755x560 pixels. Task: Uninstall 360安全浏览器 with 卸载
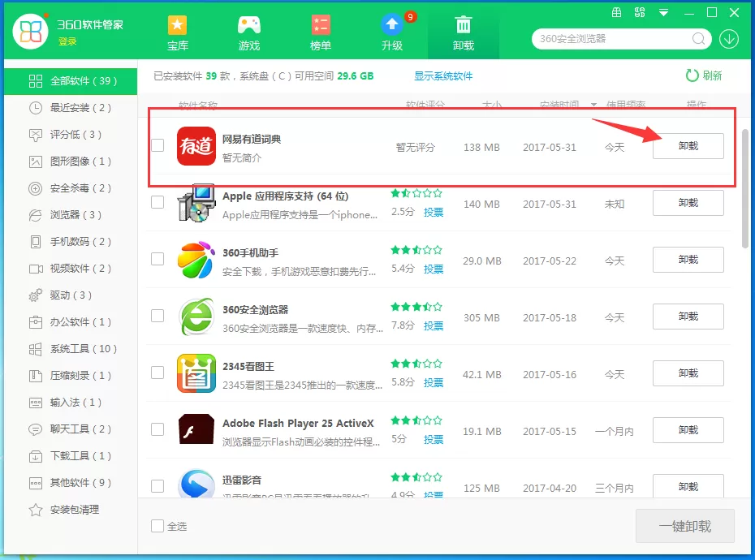688,317
